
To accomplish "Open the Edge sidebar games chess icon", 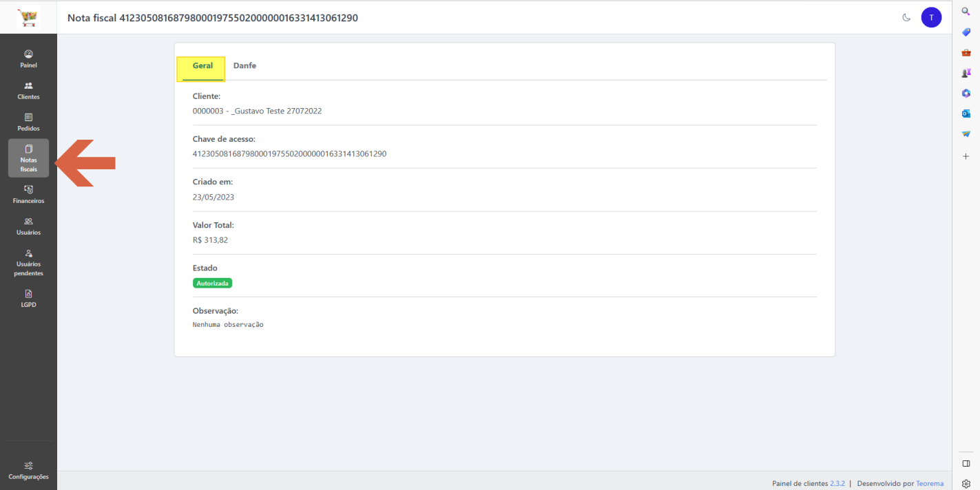I will pyautogui.click(x=966, y=73).
